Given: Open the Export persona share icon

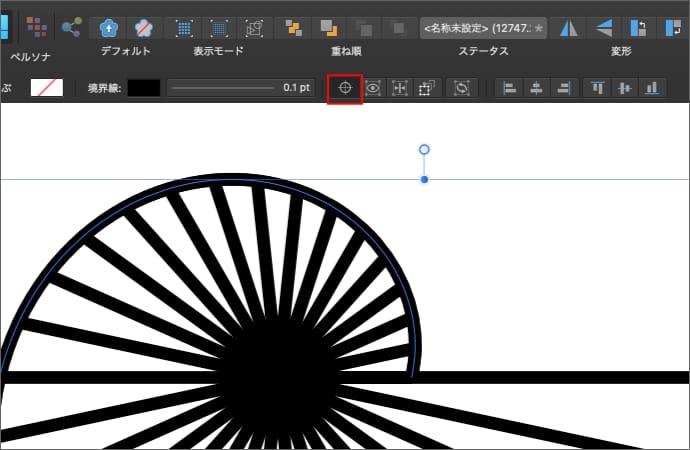Looking at the screenshot, I should 71,27.
